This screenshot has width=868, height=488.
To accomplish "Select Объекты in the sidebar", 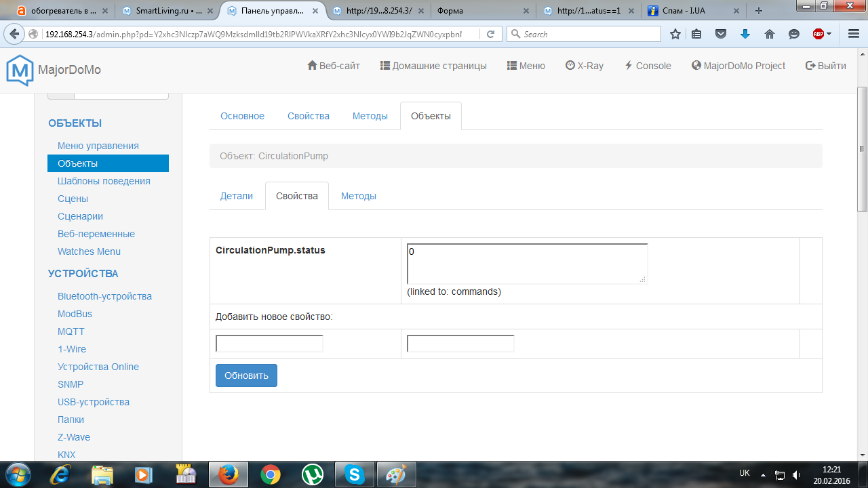I will [108, 163].
